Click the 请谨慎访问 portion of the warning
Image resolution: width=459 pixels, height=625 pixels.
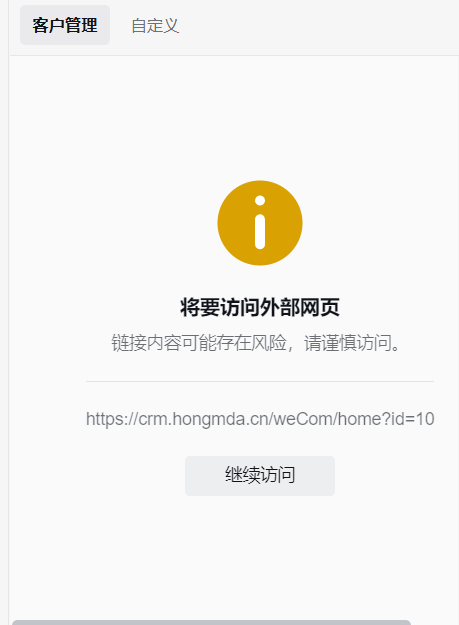[x=348, y=343]
